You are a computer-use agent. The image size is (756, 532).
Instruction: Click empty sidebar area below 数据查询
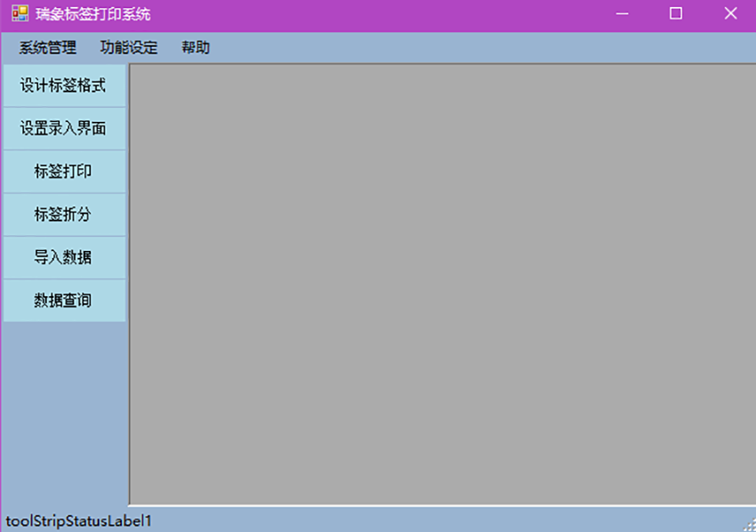pos(63,409)
